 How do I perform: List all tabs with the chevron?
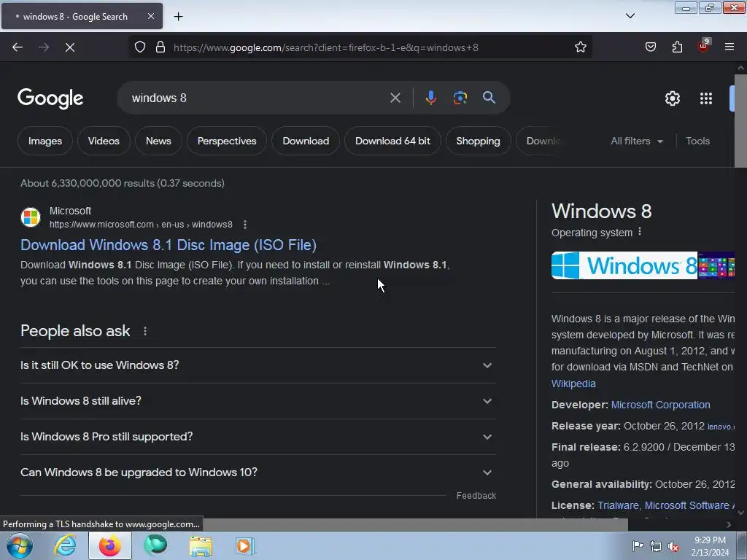(x=630, y=16)
